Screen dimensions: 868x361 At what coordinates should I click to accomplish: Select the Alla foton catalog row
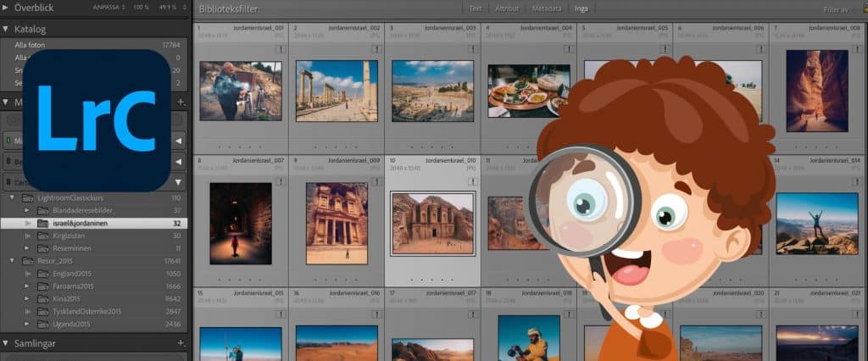coord(94,45)
